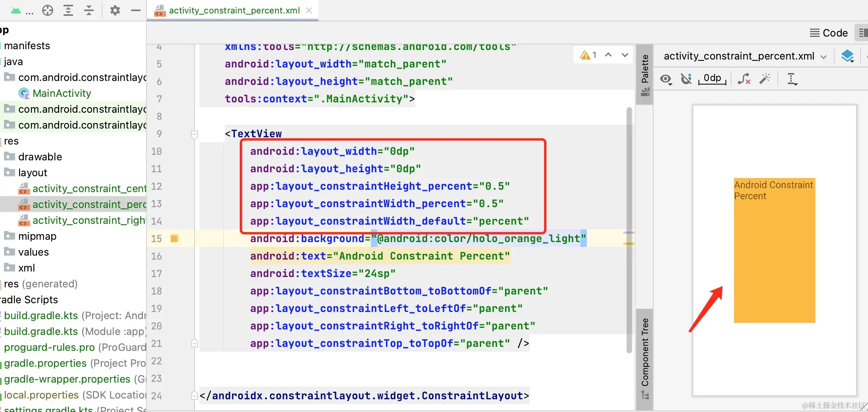Expand the xml folder
The height and width of the screenshot is (412, 868).
[27, 268]
